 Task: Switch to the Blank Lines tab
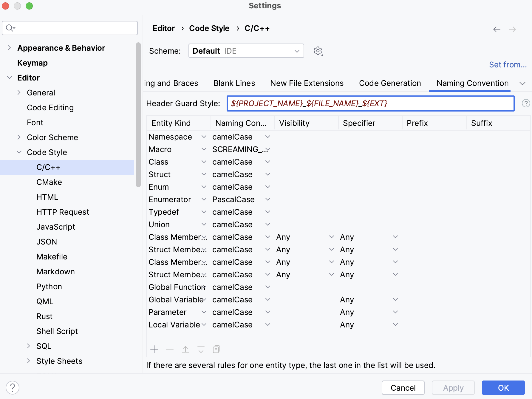[x=234, y=83]
